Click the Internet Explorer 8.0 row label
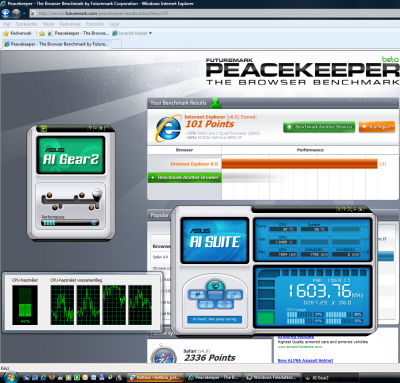The height and width of the screenshot is (383, 400). (x=194, y=164)
